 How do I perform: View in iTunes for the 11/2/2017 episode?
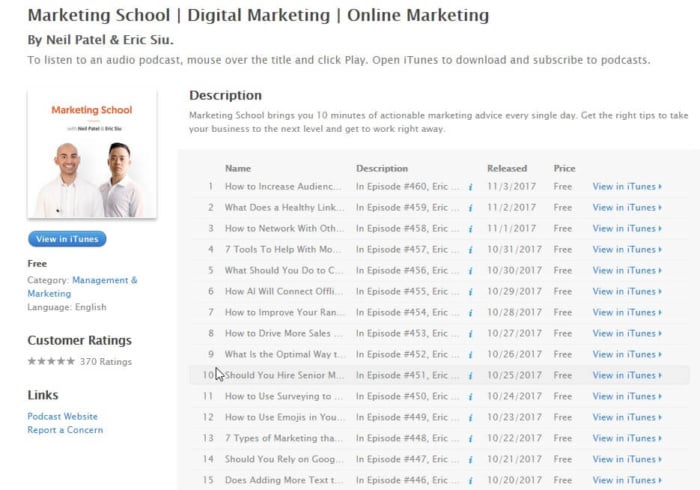click(x=627, y=208)
